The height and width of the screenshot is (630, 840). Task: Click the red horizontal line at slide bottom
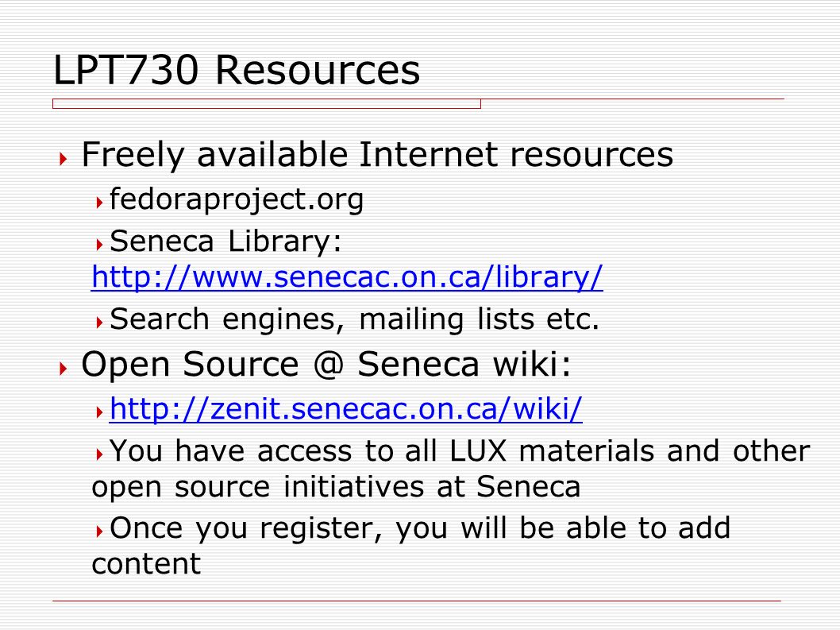417,601
